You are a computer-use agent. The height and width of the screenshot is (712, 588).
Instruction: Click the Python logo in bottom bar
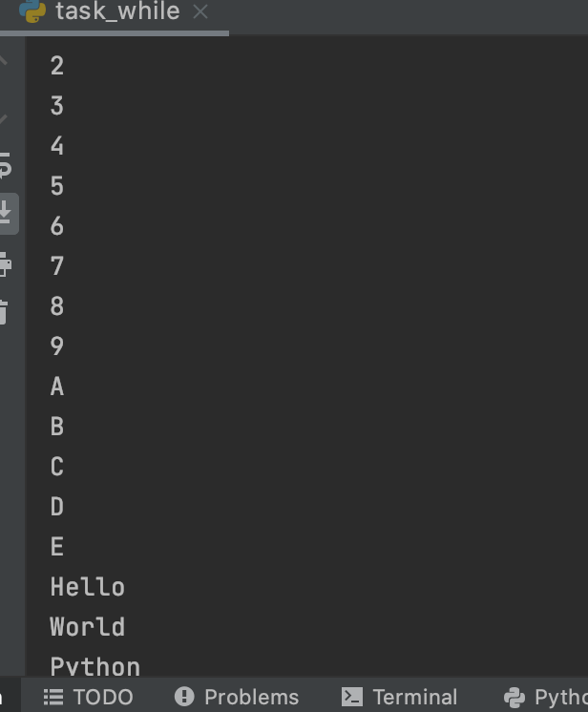(x=514, y=697)
